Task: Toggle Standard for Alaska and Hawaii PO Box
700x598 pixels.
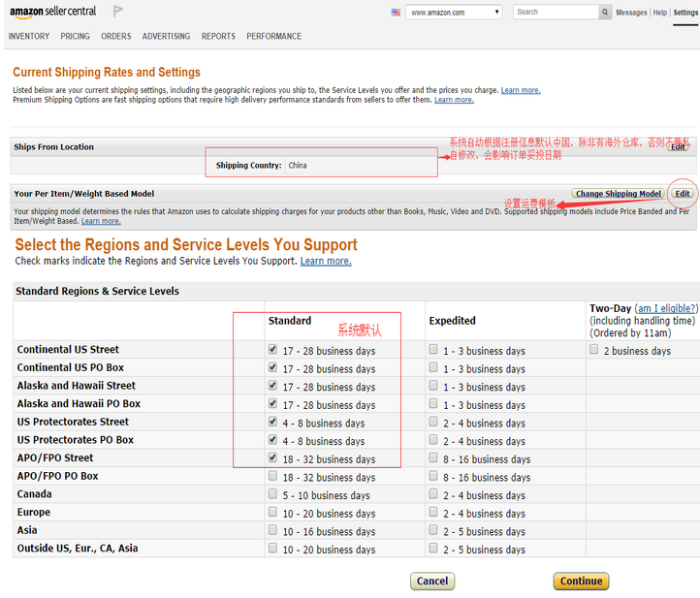Action: pos(272,403)
